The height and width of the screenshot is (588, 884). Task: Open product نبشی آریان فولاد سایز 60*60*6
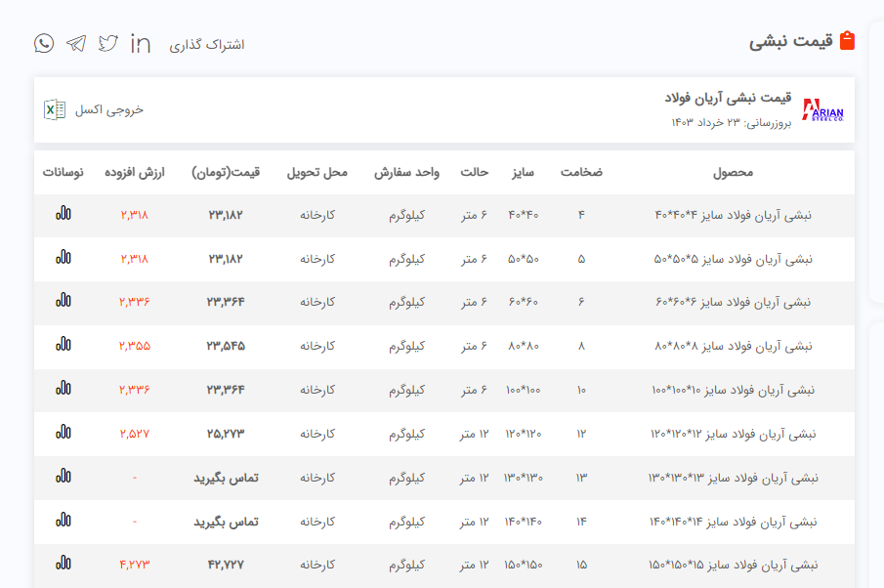[x=733, y=302]
